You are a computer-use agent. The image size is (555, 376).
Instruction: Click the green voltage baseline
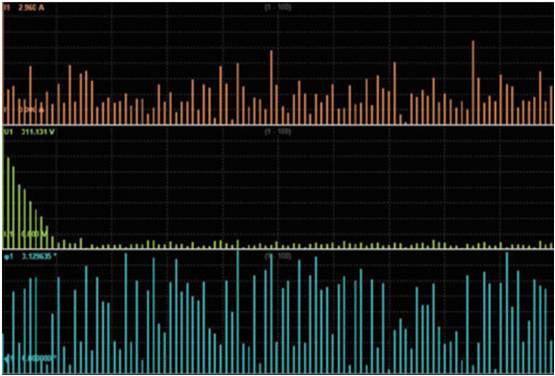click(278, 249)
